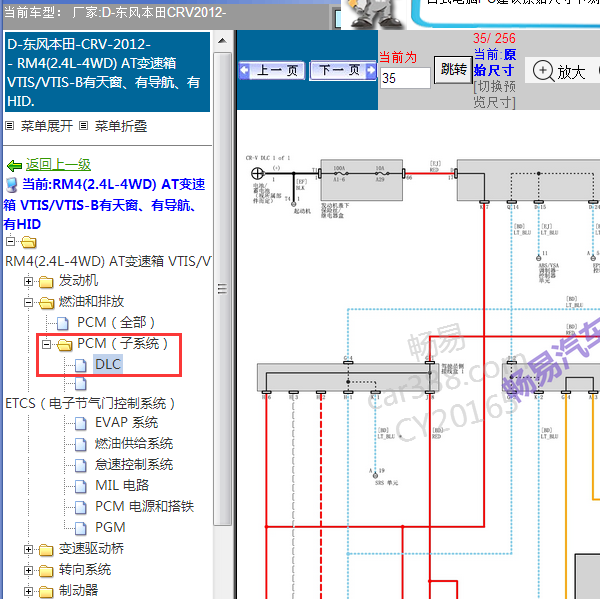Select 制动器 folder label

[x=78, y=590]
